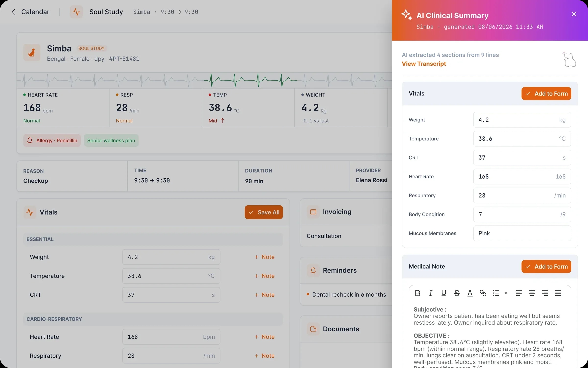Apply italic in Medical Note editor
588x368 pixels.
430,293
